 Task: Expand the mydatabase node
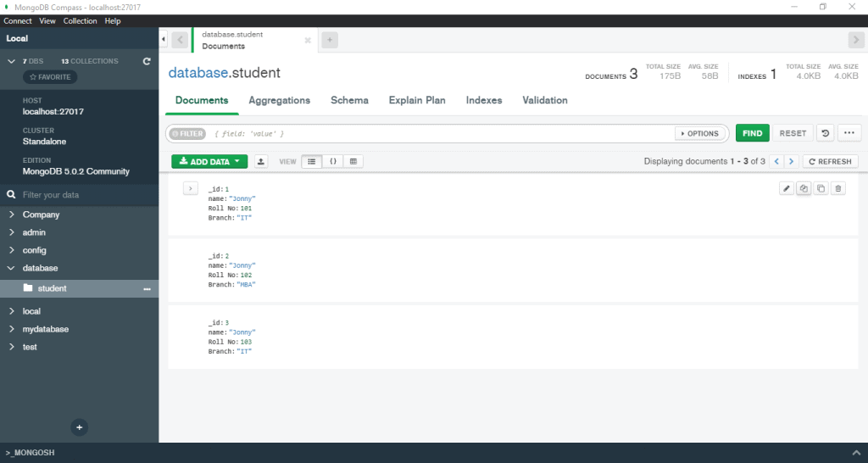click(x=11, y=328)
